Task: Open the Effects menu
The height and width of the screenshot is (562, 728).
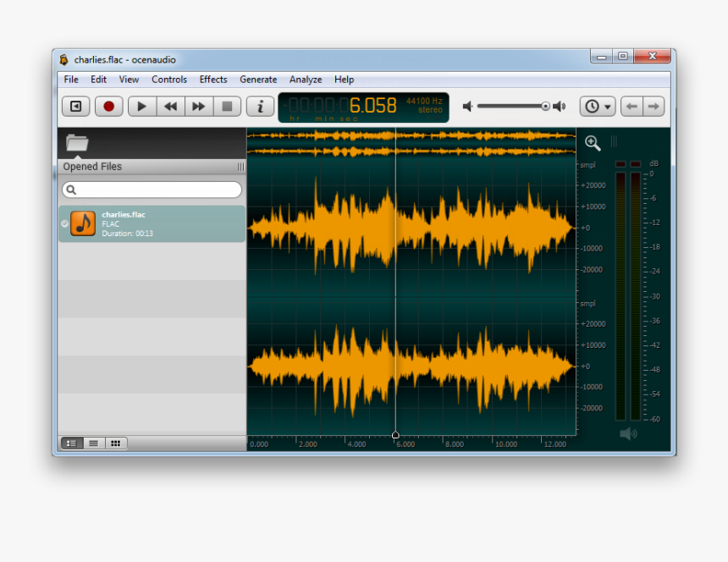Action: click(x=212, y=79)
